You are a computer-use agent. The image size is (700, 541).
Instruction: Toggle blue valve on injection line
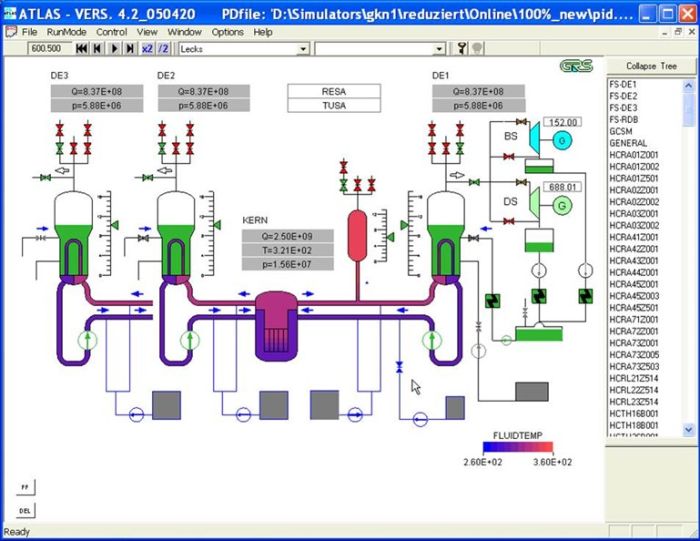399,367
